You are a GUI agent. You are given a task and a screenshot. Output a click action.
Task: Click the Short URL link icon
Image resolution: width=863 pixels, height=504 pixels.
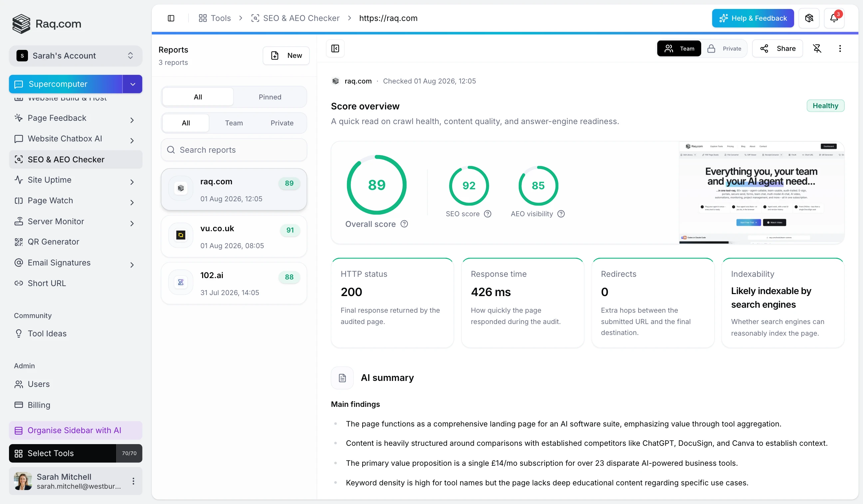[19, 283]
